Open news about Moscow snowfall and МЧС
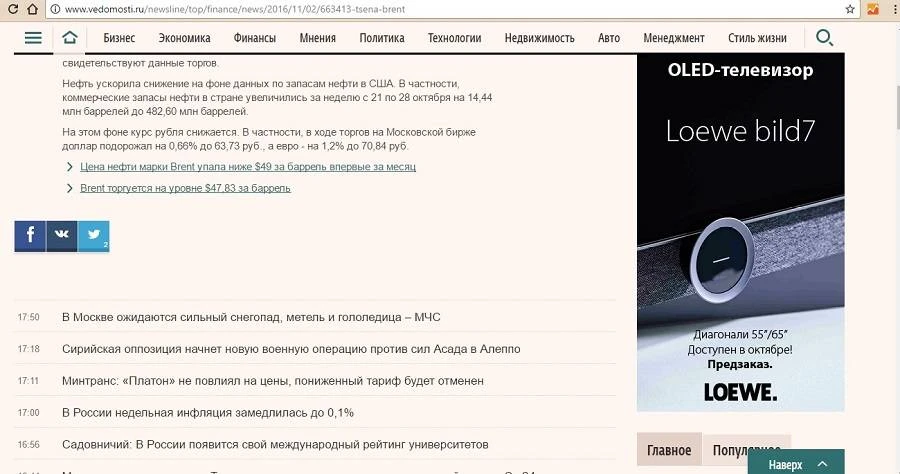Screen dimensions: 900x474 (251, 317)
